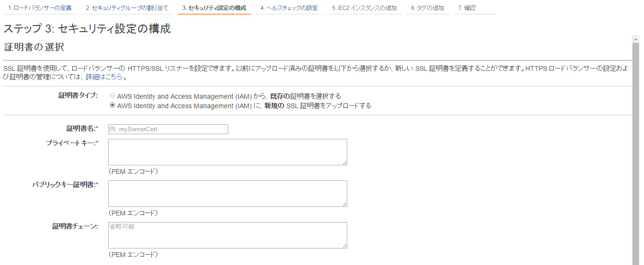The width and height of the screenshot is (644, 265).
Task: Open the 詳細はこちら link
Action: click(104, 77)
